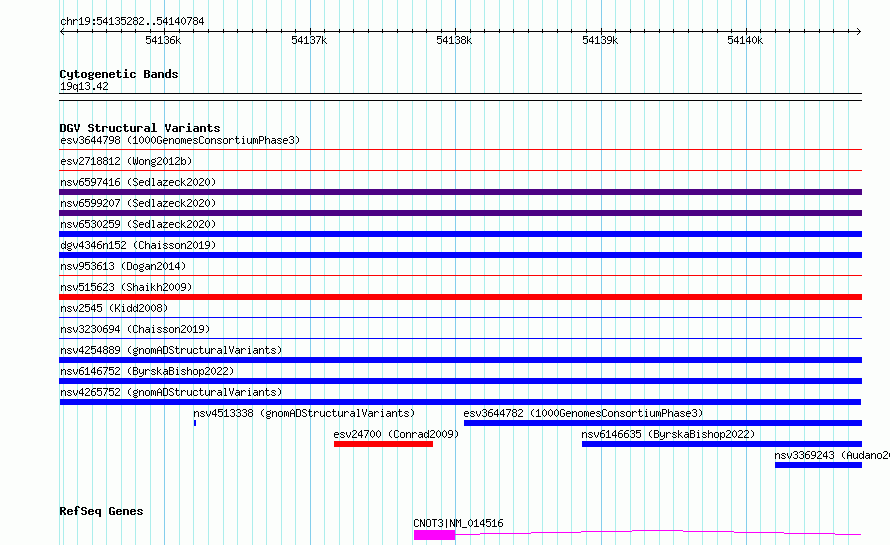Click the blue bar under nsv4265752
This screenshot has width=890, height=545.
[x=460, y=402]
